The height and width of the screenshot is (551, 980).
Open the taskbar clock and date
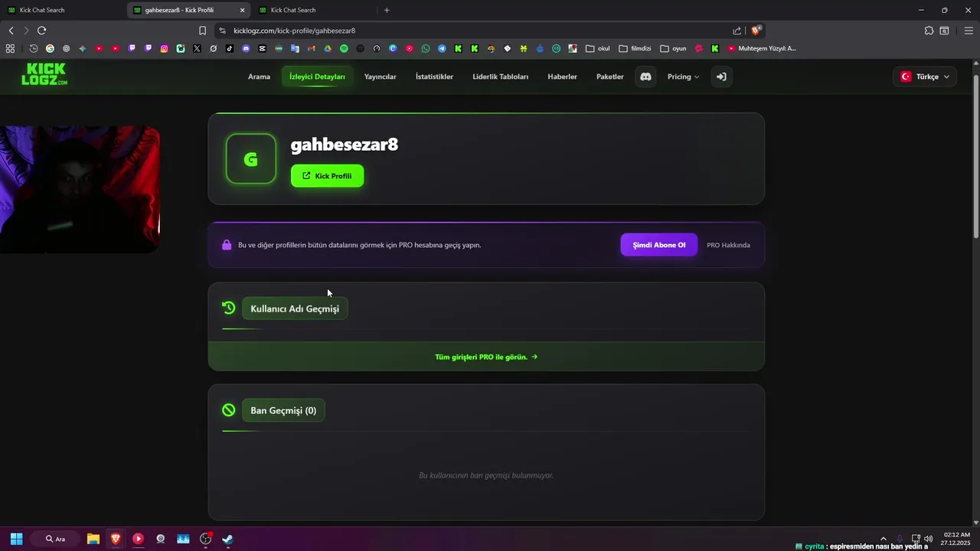[x=957, y=539]
